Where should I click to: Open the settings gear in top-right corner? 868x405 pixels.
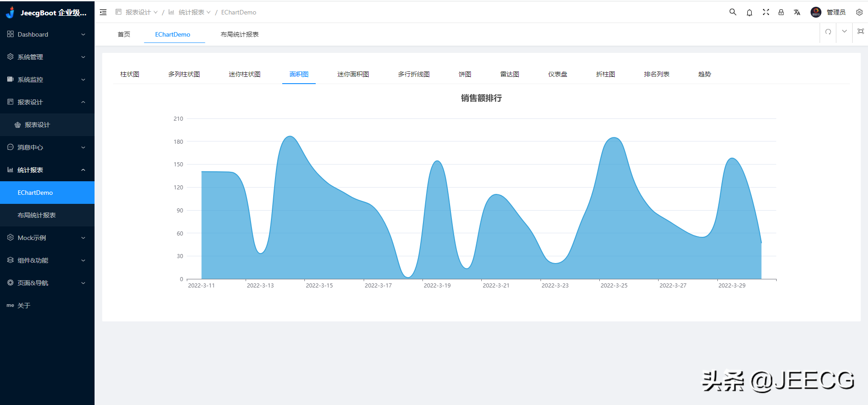click(859, 12)
